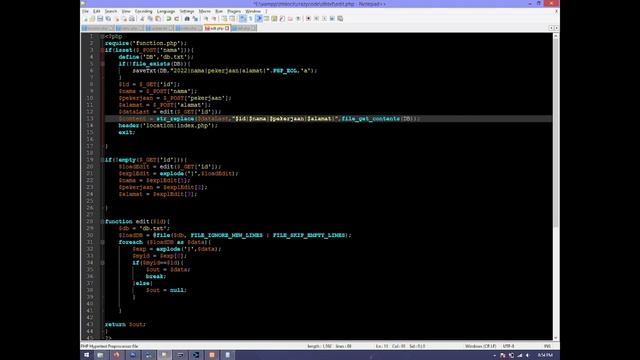Toggle Synchronize Vertical Scrolling in toolbar
640x360 pixels.
pyautogui.click(x=224, y=19)
